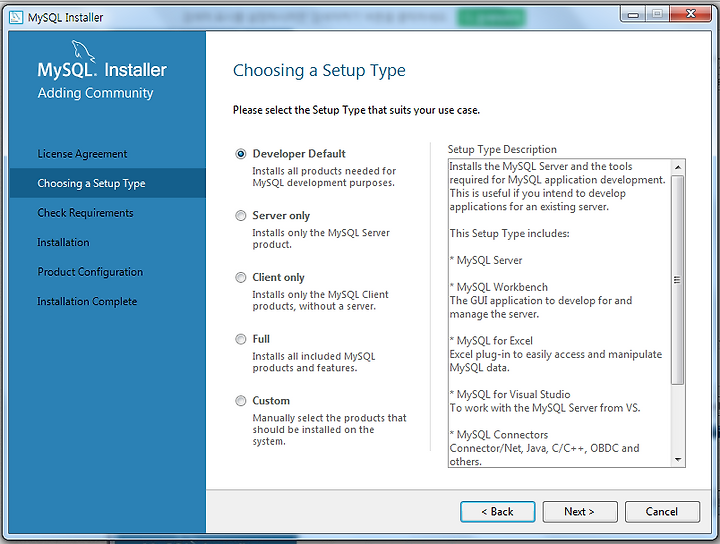Click description scrollbar down arrow
The height and width of the screenshot is (544, 720).
[678, 460]
